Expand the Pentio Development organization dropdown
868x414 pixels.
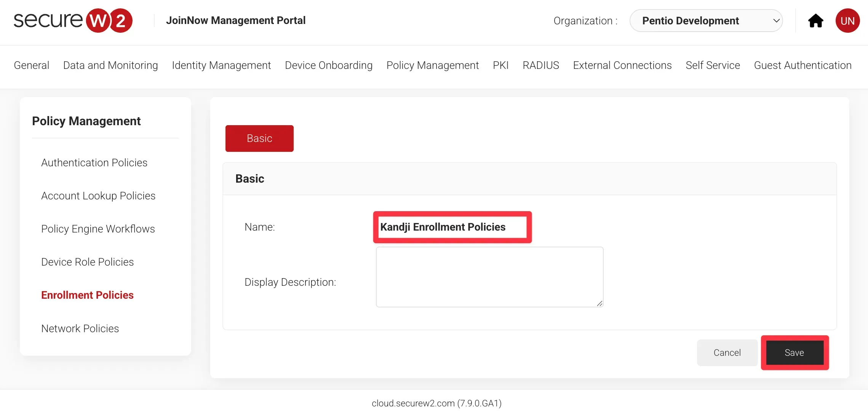click(706, 21)
